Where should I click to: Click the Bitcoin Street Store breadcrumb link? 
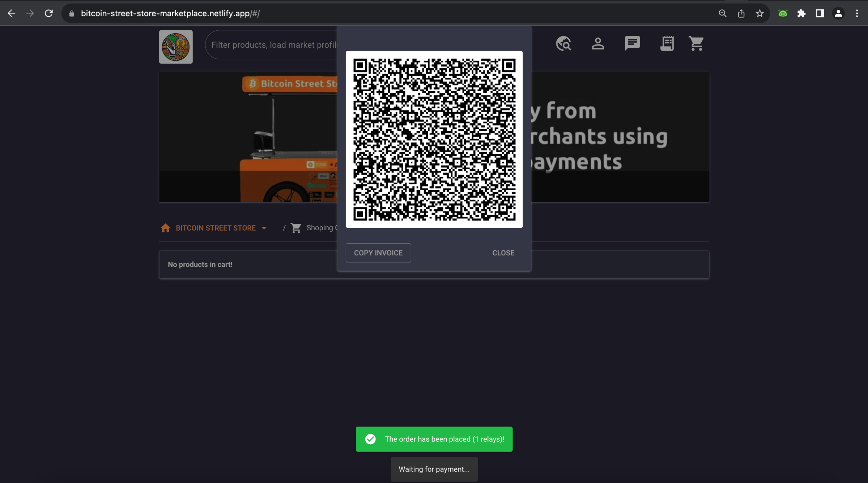[216, 228]
